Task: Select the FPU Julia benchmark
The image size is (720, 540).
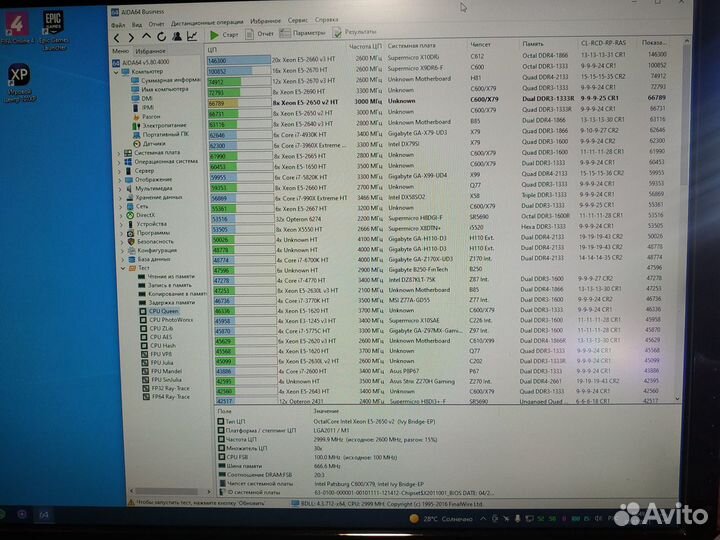Action: coord(158,363)
